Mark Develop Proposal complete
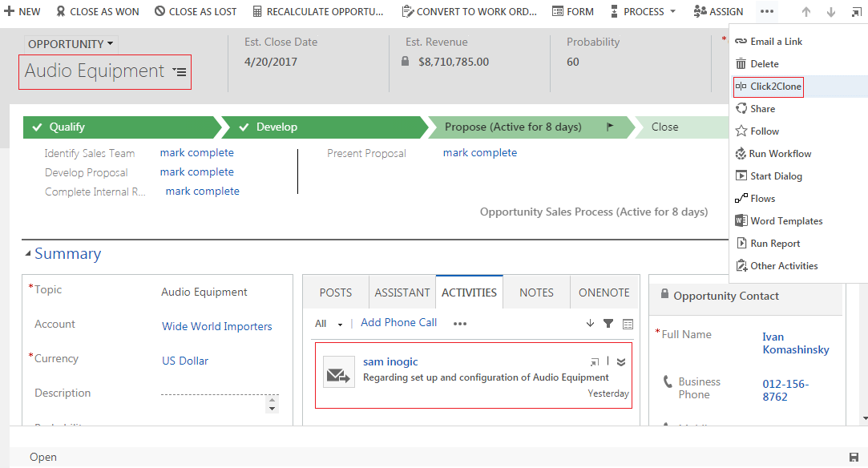 coord(196,172)
